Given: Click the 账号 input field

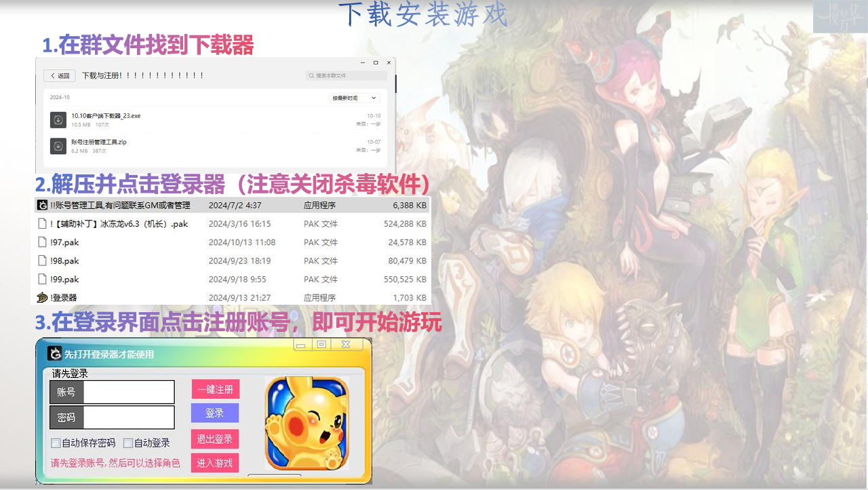Looking at the screenshot, I should click(129, 392).
